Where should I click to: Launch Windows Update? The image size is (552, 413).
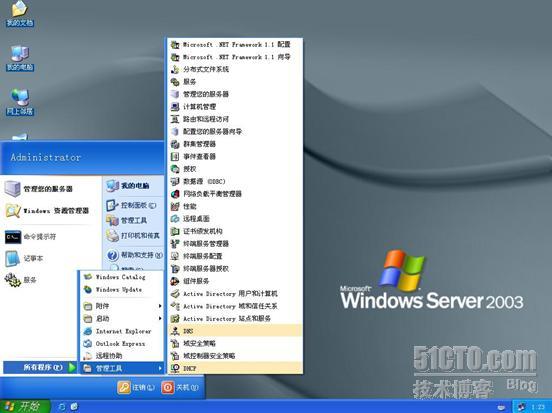[x=122, y=289]
